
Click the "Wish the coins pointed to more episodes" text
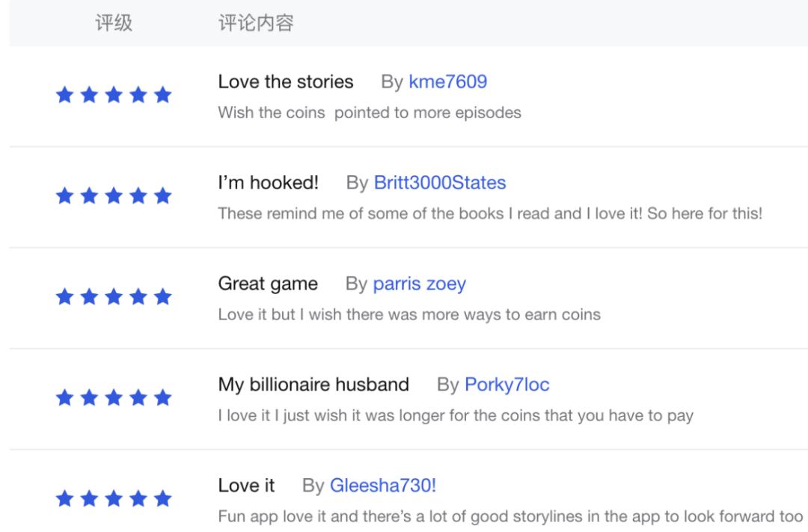click(x=370, y=113)
